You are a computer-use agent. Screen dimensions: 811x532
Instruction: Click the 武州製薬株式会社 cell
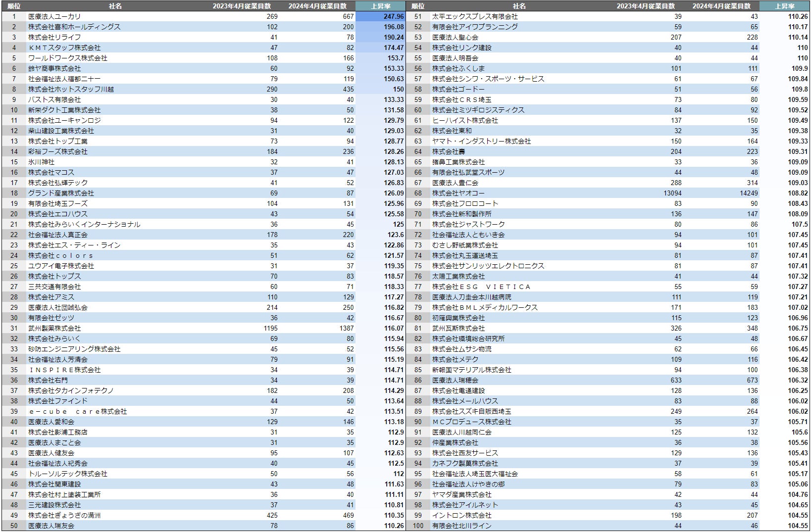click(54, 328)
